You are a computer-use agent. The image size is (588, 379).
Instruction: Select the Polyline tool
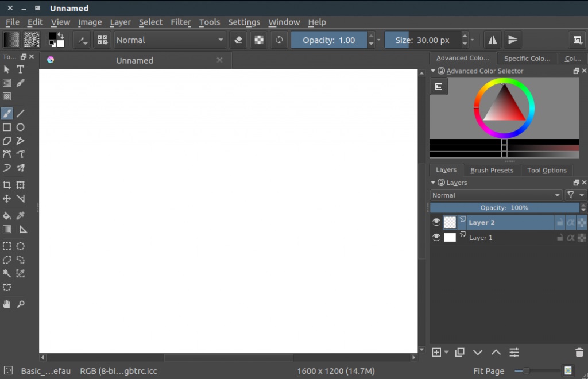[20, 141]
